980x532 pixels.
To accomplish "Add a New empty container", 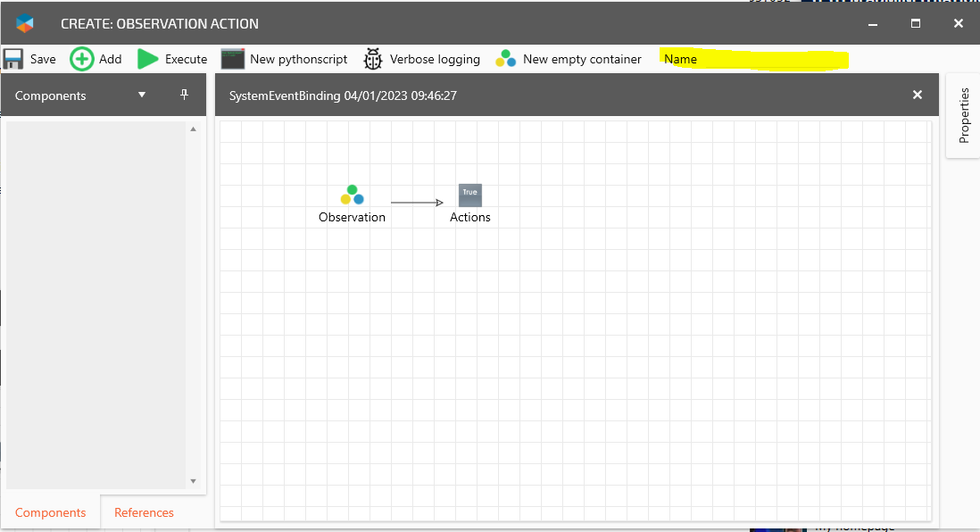I will coord(506,59).
